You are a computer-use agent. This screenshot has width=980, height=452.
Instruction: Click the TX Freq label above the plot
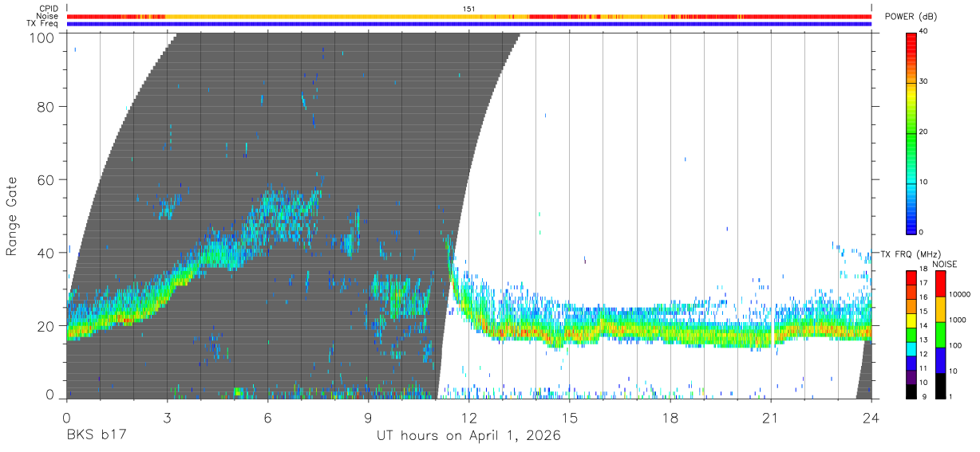[43, 24]
